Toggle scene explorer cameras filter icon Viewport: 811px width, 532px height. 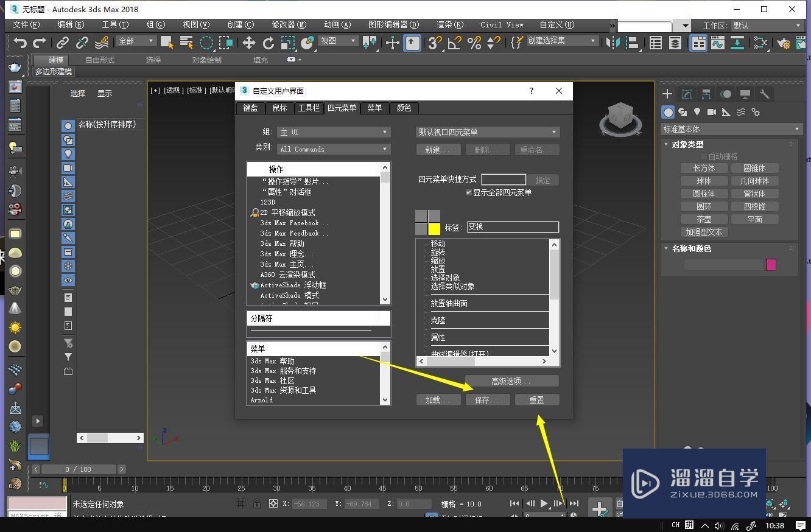[x=68, y=167]
